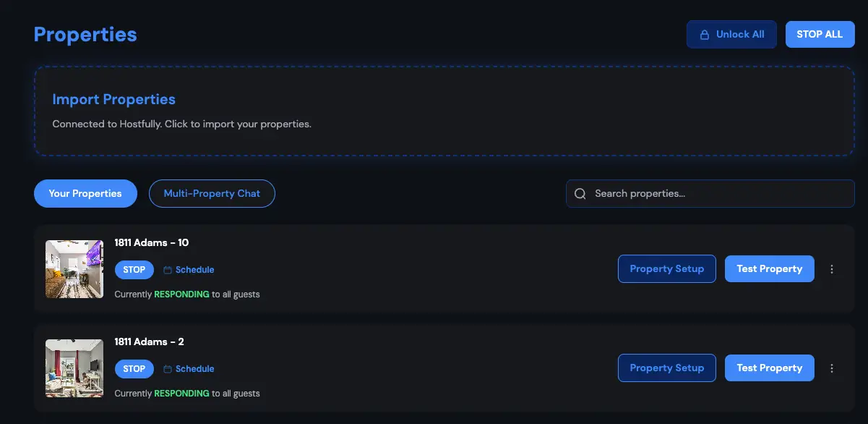Switch to the Your Properties tab

[x=85, y=193]
